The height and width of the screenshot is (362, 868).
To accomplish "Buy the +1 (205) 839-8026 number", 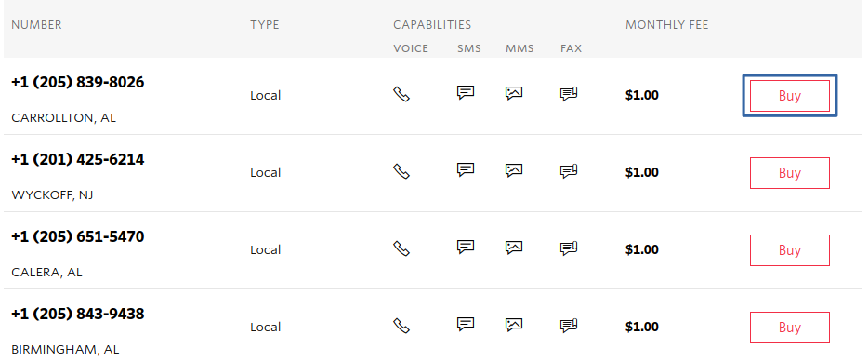I will point(789,96).
